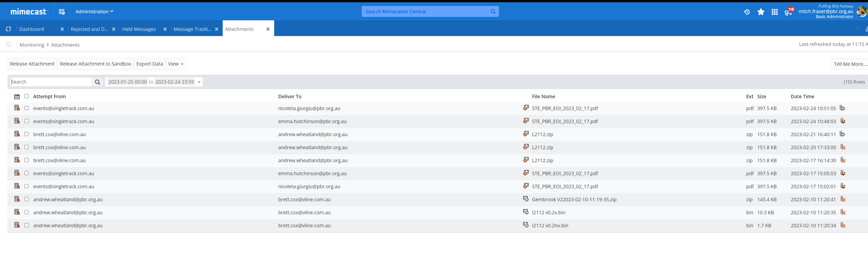The width and height of the screenshot is (868, 270).
Task: Click outbound icon beside l2112 v0.2v.bin
Action: click(x=526, y=212)
